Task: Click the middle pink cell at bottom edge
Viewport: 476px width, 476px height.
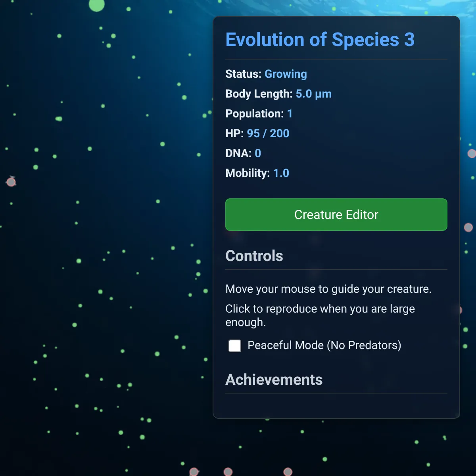Action: [228, 472]
